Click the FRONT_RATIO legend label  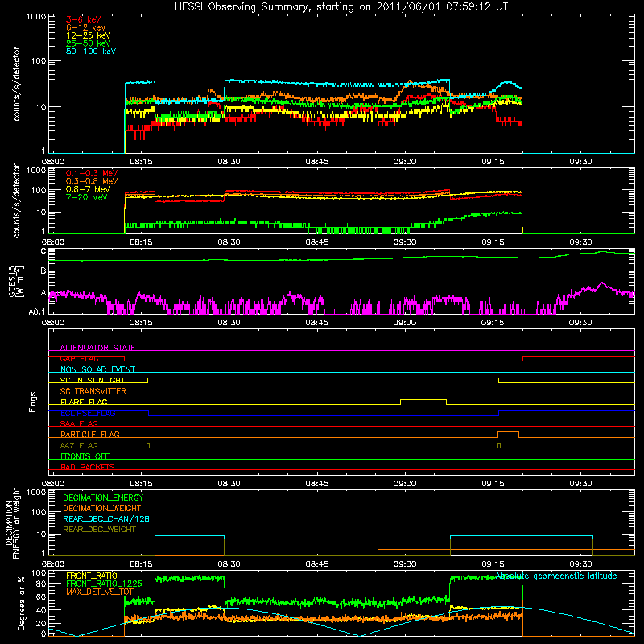click(92, 576)
